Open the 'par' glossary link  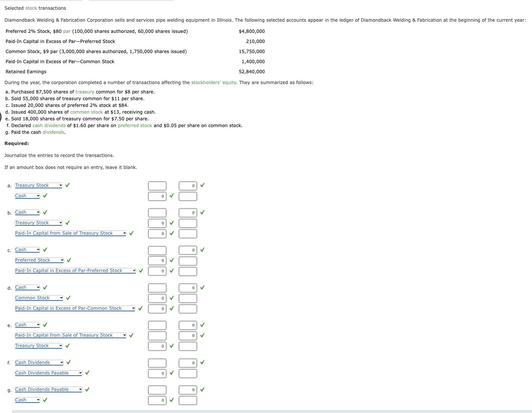[67, 31]
